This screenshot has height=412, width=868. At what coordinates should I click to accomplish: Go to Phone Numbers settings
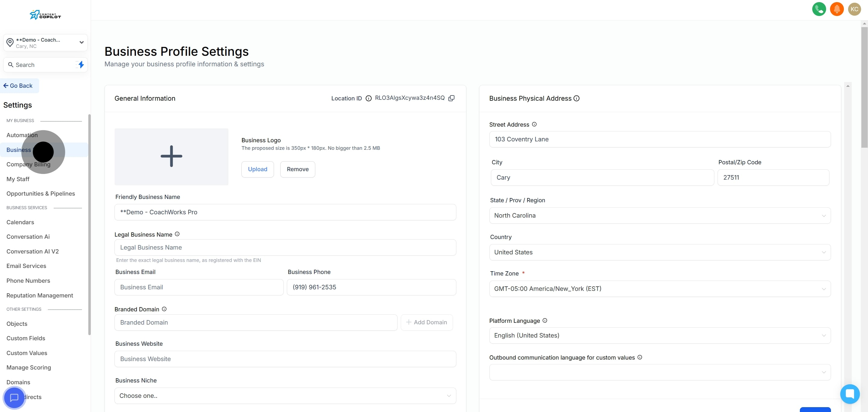28,280
